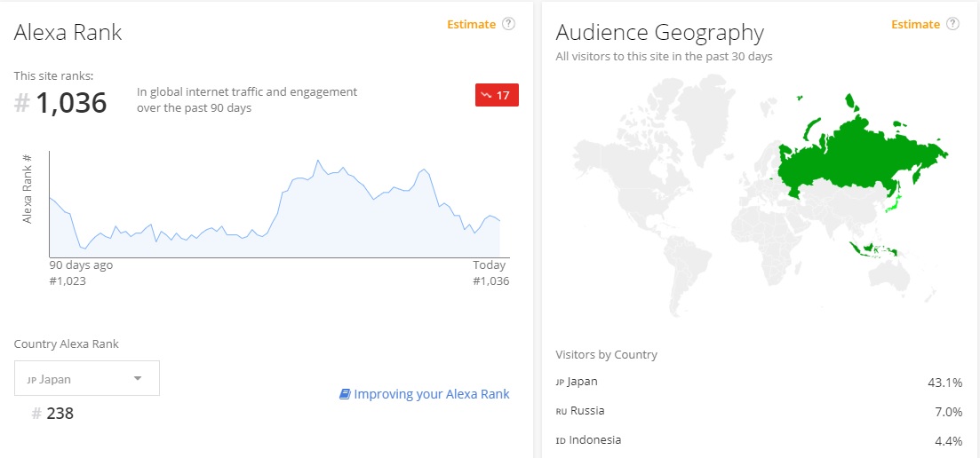Click the help icon beside Audience Geography Estimate
This screenshot has width=980, height=458.
pyautogui.click(x=952, y=24)
